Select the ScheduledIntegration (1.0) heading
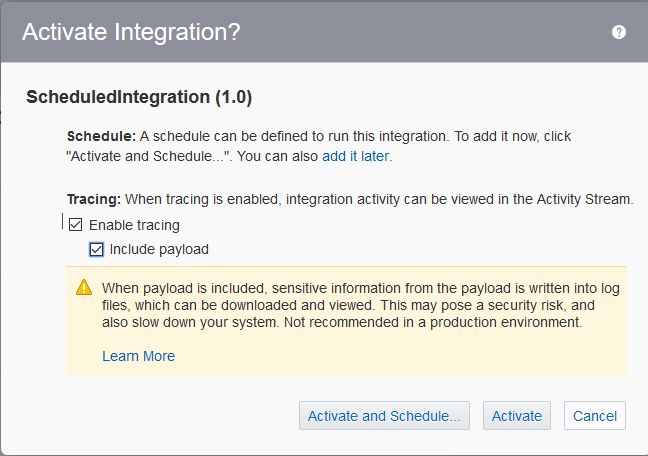Image resolution: width=648 pixels, height=456 pixels. (x=138, y=97)
